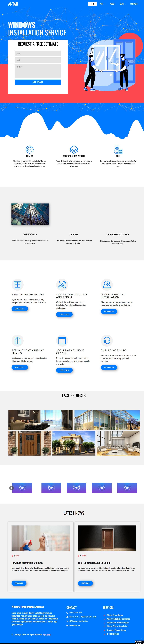144x644 pixels.
Task: Click the Window Shutter Installation people icon
Action: pos(107,284)
